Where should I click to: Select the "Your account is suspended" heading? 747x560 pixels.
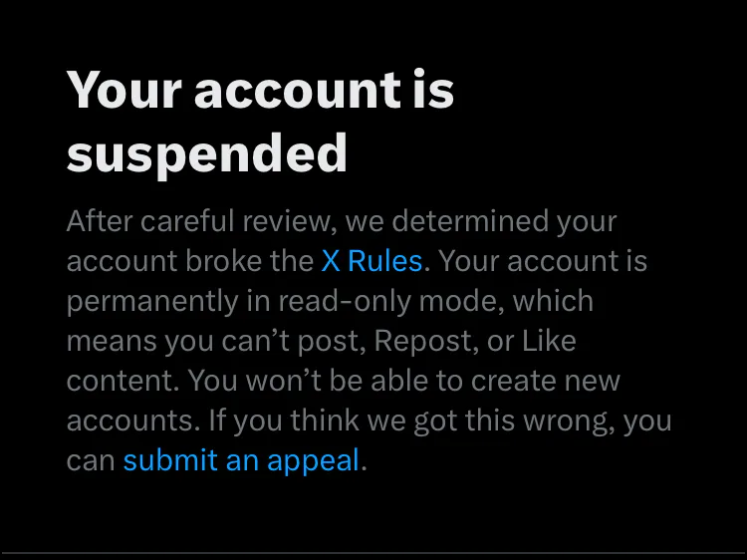[260, 122]
